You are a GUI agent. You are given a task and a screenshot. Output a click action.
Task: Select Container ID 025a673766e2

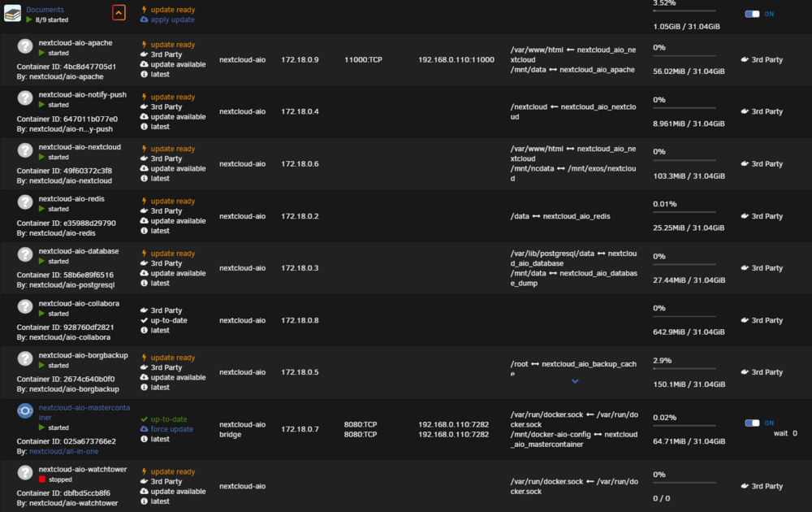pyautogui.click(x=67, y=441)
